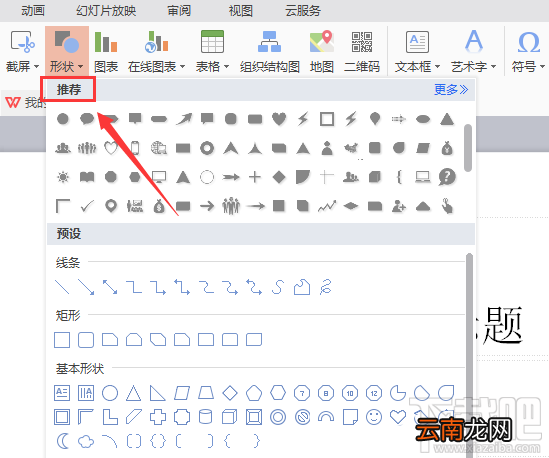Image resolution: width=549 pixels, height=458 pixels.
Task: Select the cross plus basic shape
Action: 158,417
